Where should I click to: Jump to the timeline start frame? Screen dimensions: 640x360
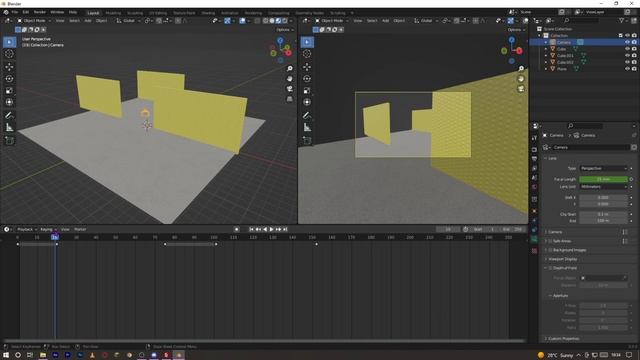[x=251, y=229]
